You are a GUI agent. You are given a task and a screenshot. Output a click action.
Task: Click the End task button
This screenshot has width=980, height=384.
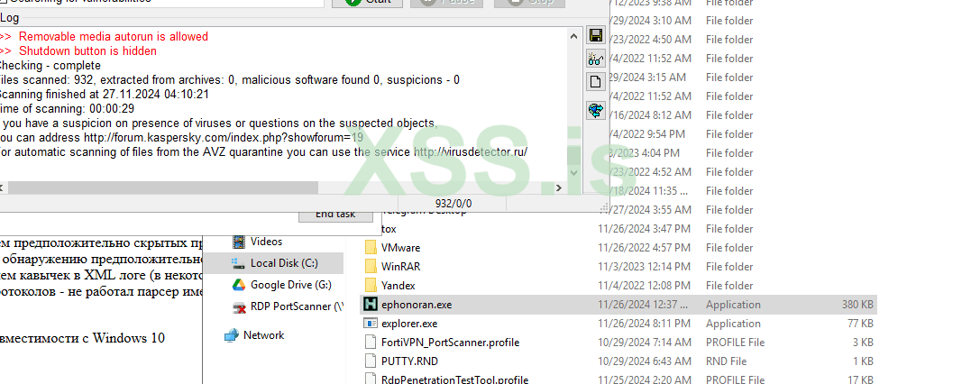click(335, 215)
